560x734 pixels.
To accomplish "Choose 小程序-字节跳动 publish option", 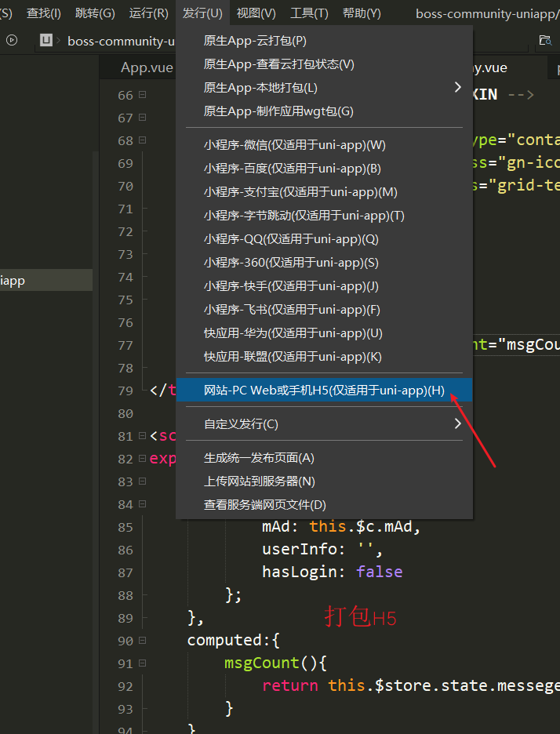I will (324, 216).
